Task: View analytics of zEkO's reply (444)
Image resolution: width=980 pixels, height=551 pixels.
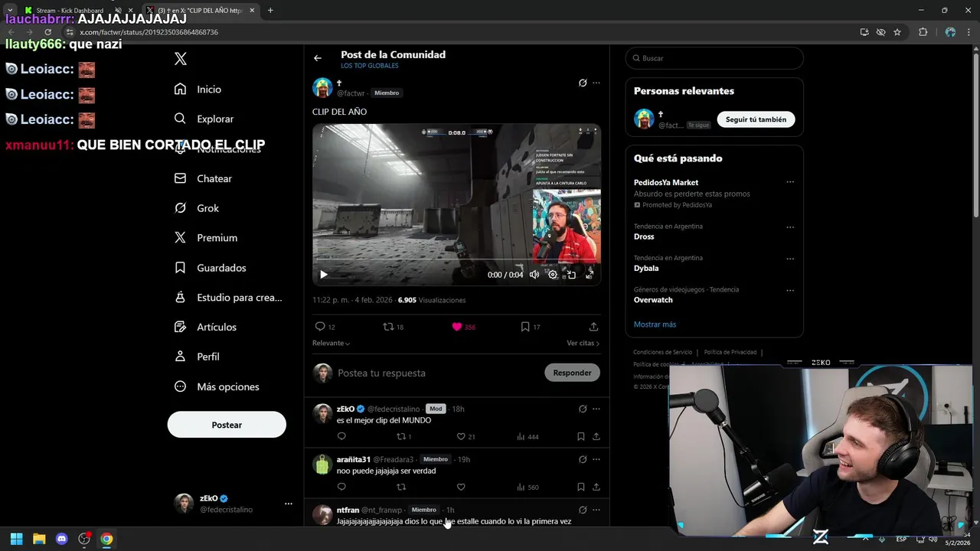Action: 528,437
